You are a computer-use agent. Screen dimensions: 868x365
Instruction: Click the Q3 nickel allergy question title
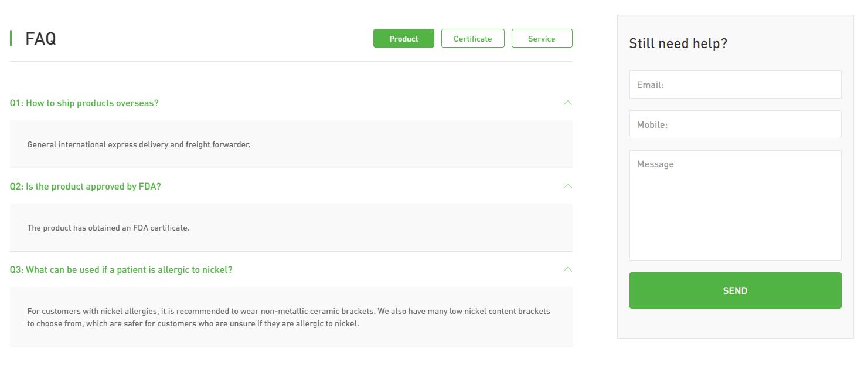click(121, 270)
